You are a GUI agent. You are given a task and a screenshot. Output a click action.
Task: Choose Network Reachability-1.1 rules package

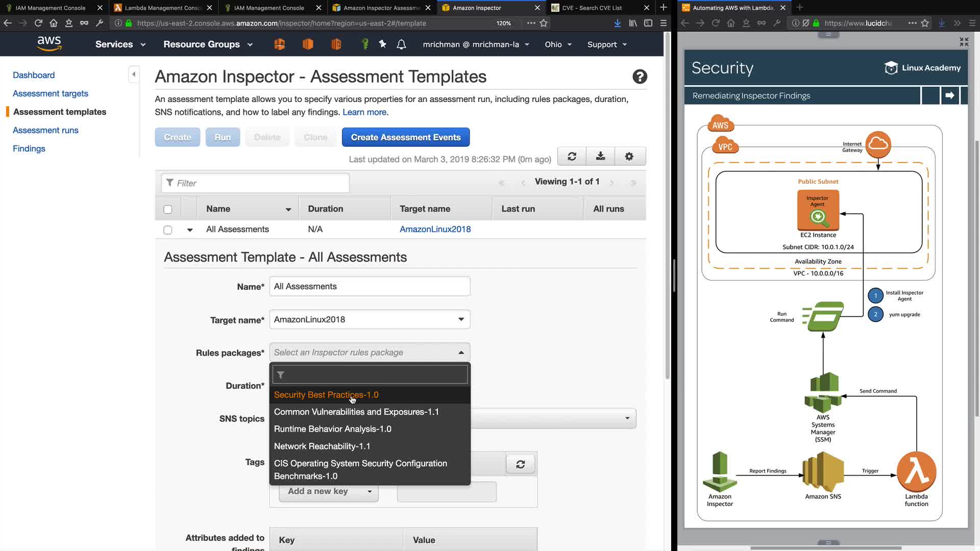(x=322, y=446)
